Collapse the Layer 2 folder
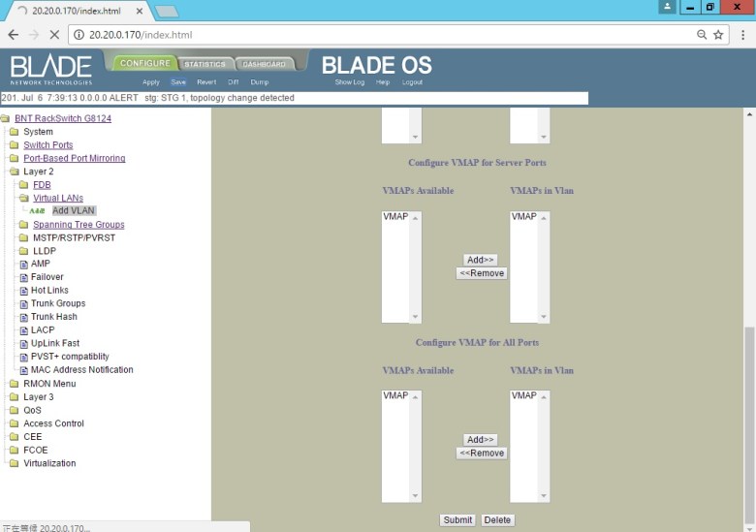Viewport: 756px width, 532px height. [x=14, y=172]
